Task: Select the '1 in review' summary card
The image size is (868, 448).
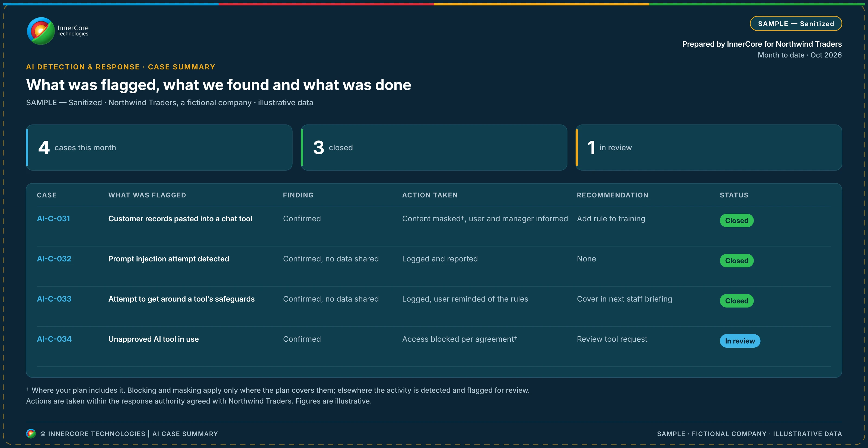Action: coord(709,148)
